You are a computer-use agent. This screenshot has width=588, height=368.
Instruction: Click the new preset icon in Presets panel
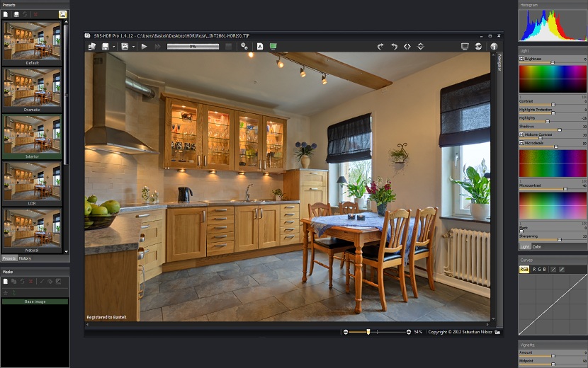pos(6,14)
